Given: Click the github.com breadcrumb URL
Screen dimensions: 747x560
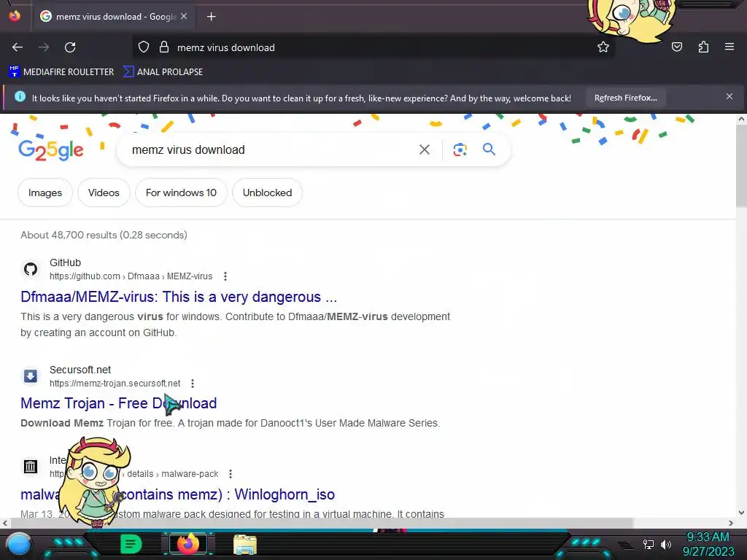Looking at the screenshot, I should (x=131, y=276).
